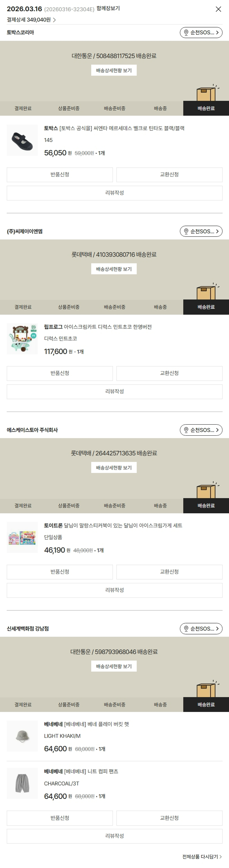Select 배송중 step in 에스케이스토아 section
This screenshot has height=868, width=229.
(x=160, y=506)
